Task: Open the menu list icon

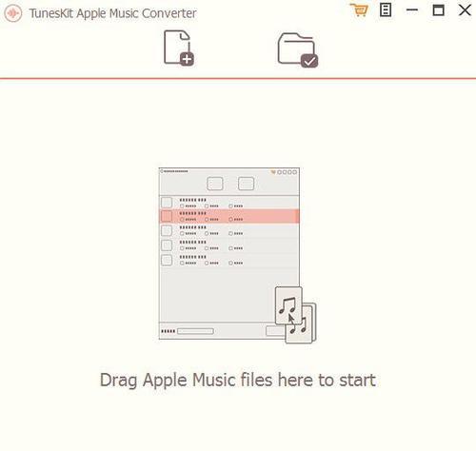Action: click(x=386, y=10)
